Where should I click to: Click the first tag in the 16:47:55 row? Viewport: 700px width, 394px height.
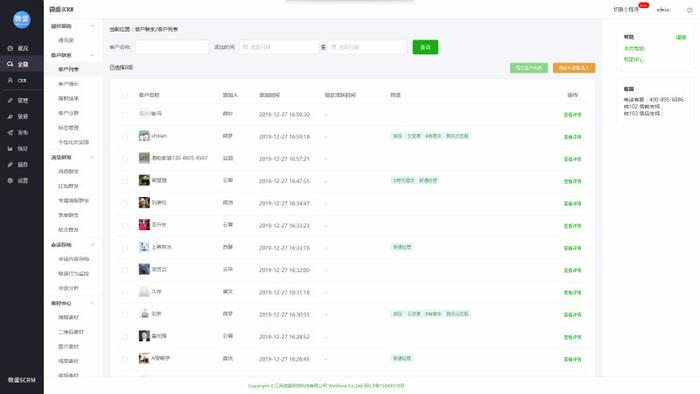coord(404,180)
